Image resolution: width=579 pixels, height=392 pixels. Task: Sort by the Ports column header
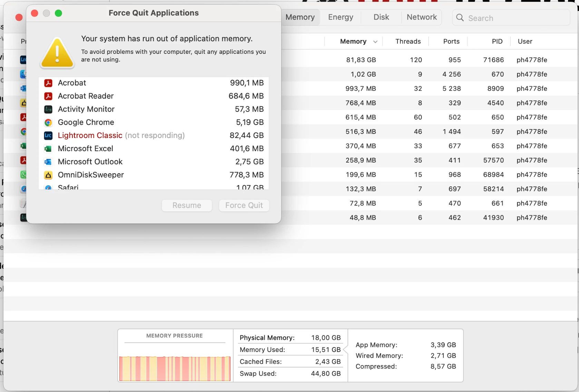coord(451,41)
